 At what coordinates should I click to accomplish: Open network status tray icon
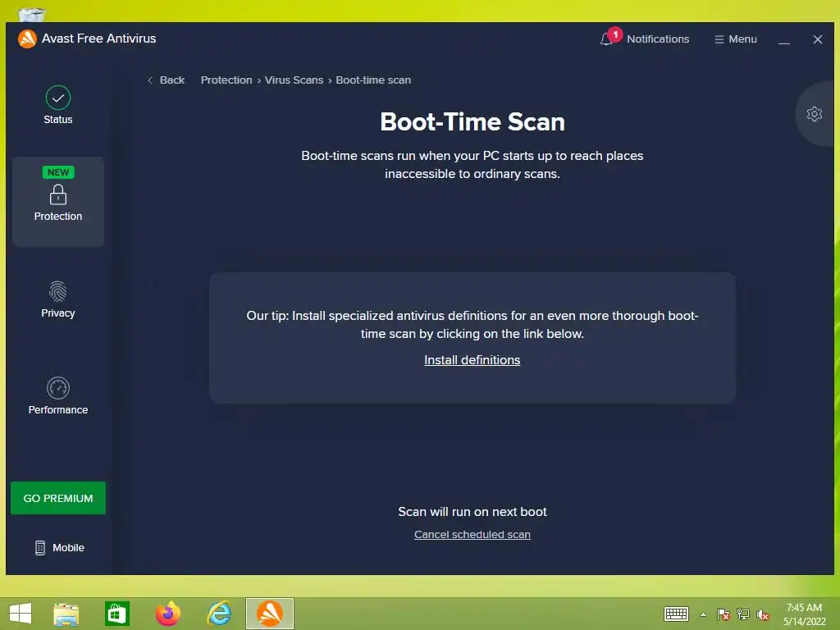point(743,614)
